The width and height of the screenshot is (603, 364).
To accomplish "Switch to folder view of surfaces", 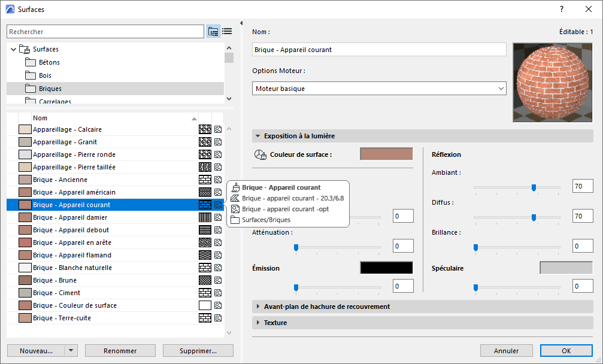I will [x=213, y=32].
